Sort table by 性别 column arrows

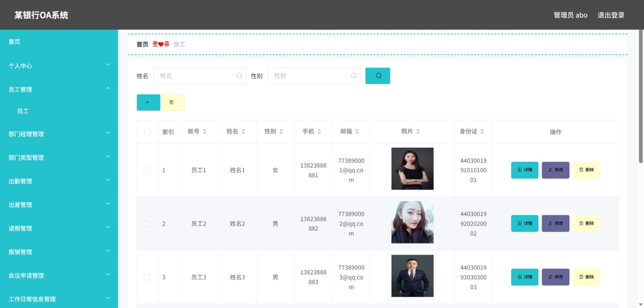281,131
